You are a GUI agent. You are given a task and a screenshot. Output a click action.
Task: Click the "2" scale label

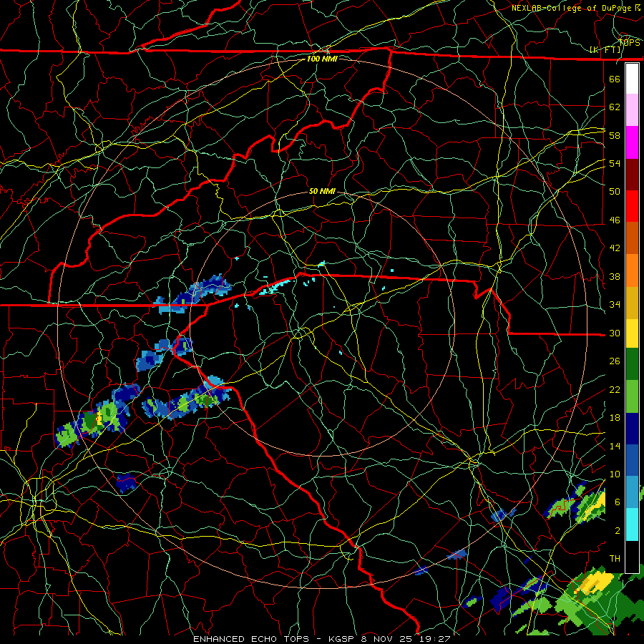(x=618, y=531)
